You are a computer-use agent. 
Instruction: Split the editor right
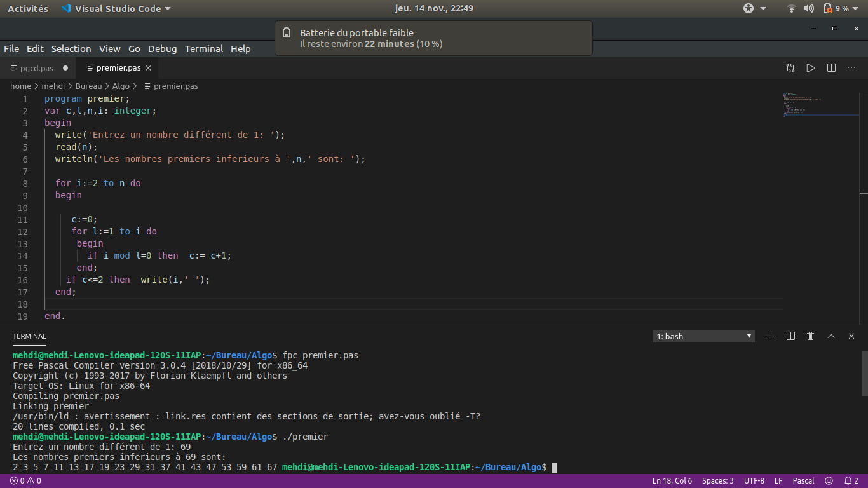831,68
